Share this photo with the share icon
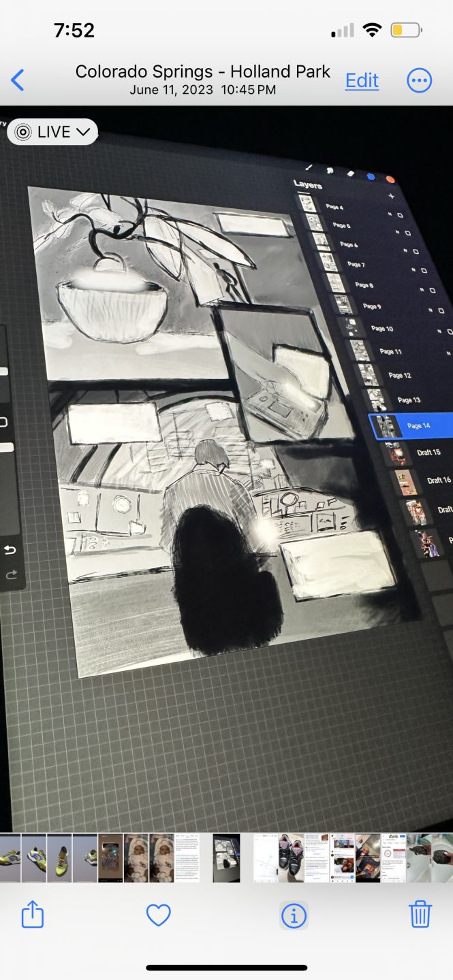The height and width of the screenshot is (980, 453). click(x=33, y=914)
